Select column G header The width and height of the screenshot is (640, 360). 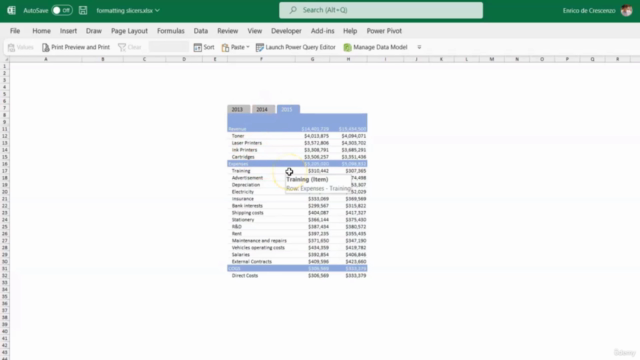pyautogui.click(x=312, y=59)
